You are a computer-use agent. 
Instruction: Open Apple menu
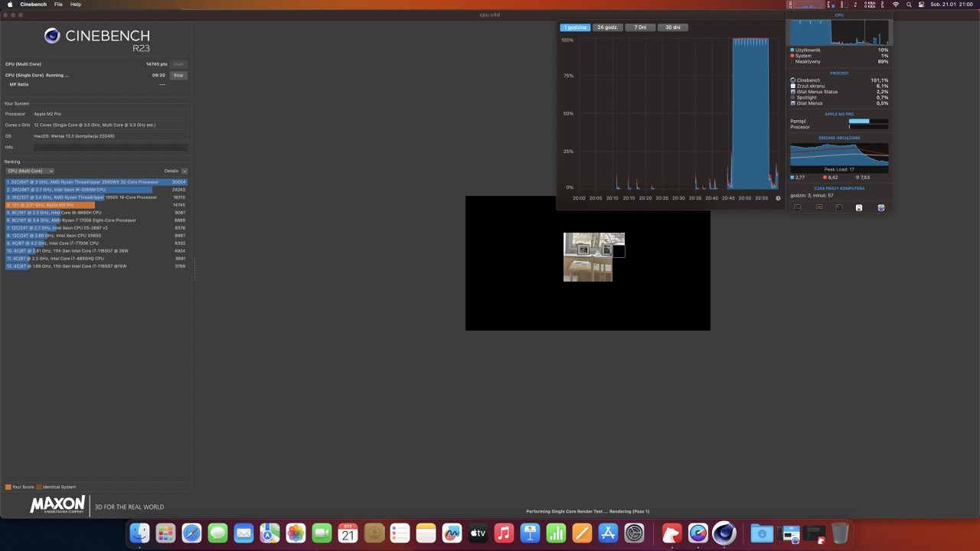click(x=10, y=5)
